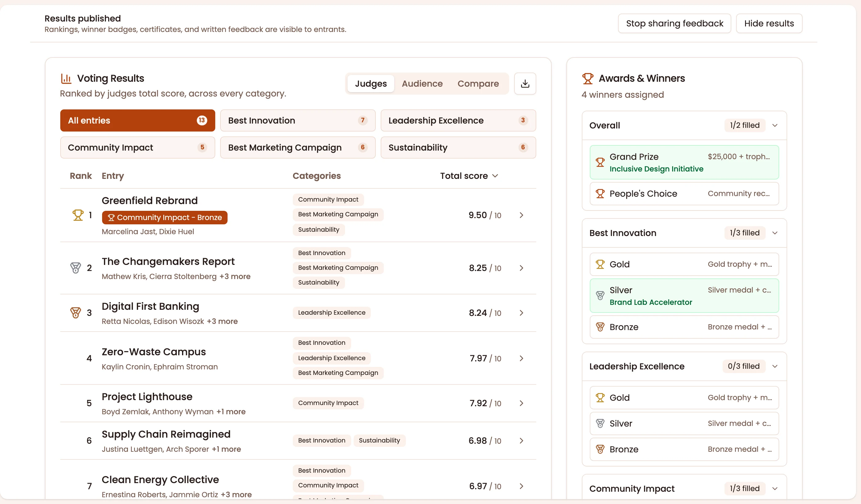Open Clean Energy Collective row arrow

(x=522, y=486)
